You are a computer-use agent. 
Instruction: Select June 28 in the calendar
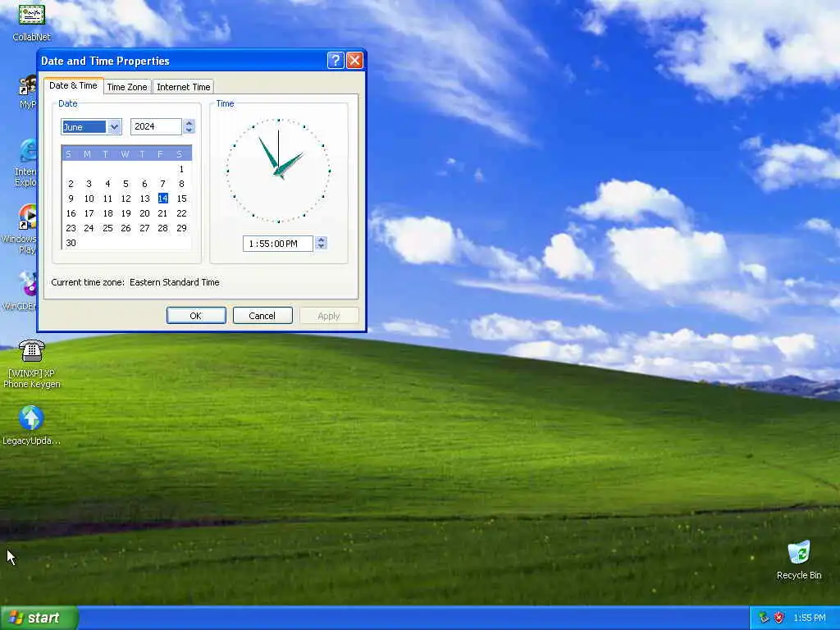point(163,228)
